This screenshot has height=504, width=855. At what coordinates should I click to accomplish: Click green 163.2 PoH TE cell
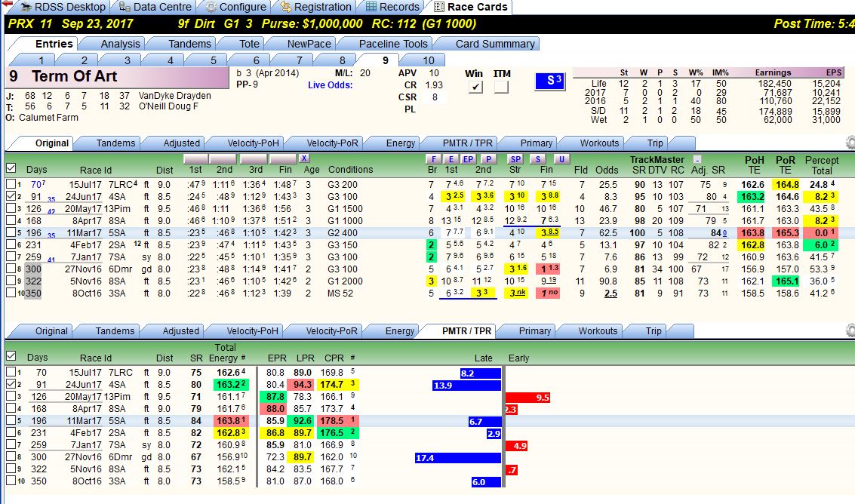click(x=752, y=196)
